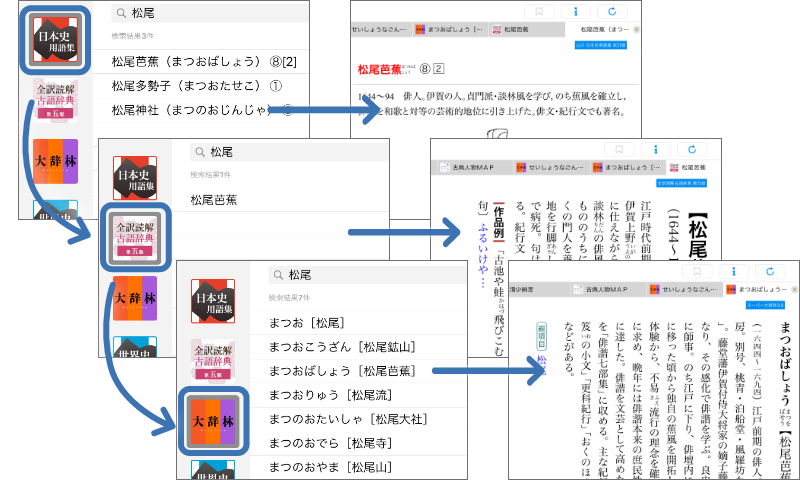Switch to まつおばしょう tab in 日本史用語集 article window

[450, 30]
